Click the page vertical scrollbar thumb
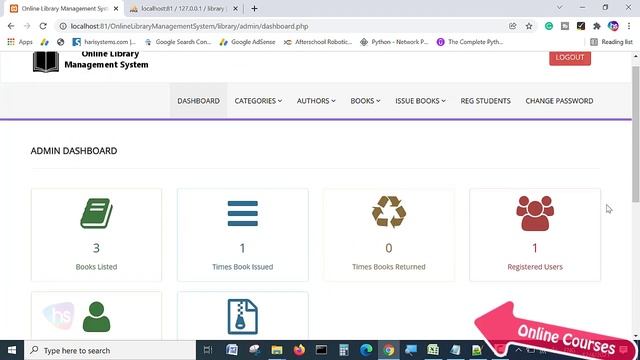Screen dimensions: 640x360 [x=636, y=134]
